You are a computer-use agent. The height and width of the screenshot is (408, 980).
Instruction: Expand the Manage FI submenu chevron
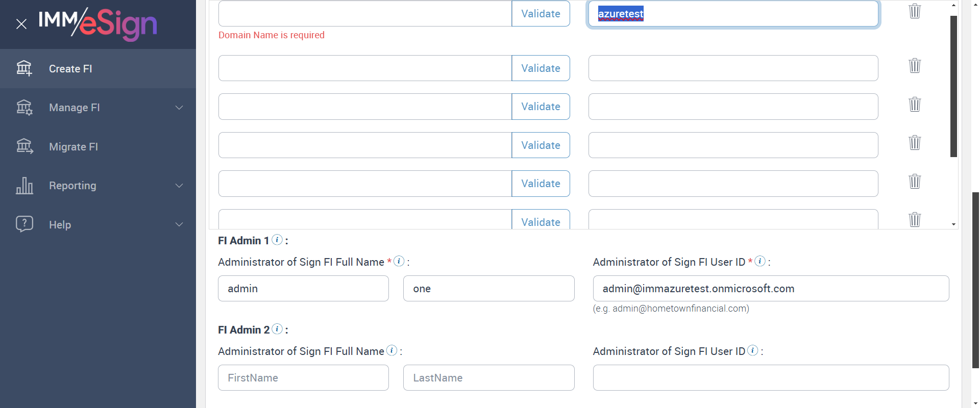click(x=179, y=108)
